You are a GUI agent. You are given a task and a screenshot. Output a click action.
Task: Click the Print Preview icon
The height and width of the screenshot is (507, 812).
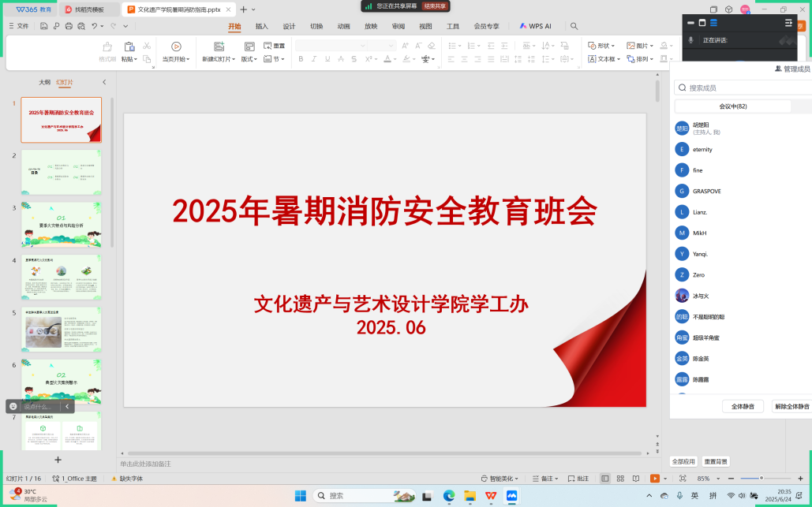(x=81, y=26)
